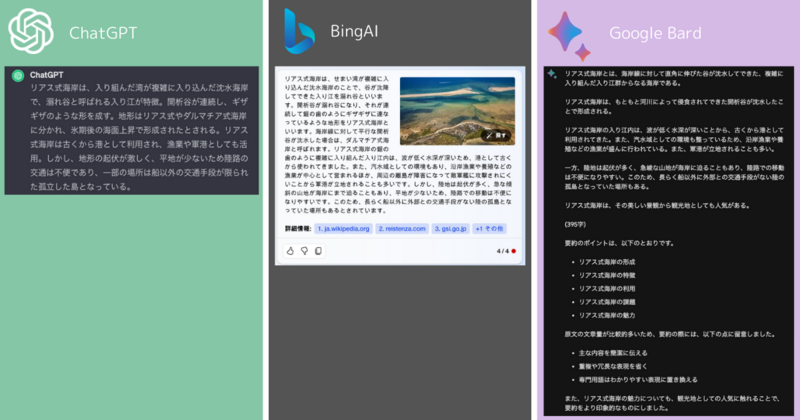
Task: Click the bullet '専門用語はわかりやすい表現に置き換える' in Bard
Action: (x=638, y=379)
